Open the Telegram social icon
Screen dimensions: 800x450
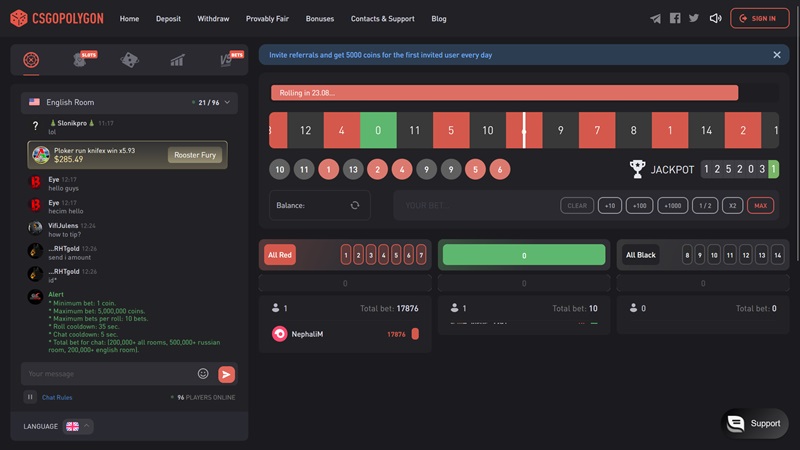coord(656,18)
